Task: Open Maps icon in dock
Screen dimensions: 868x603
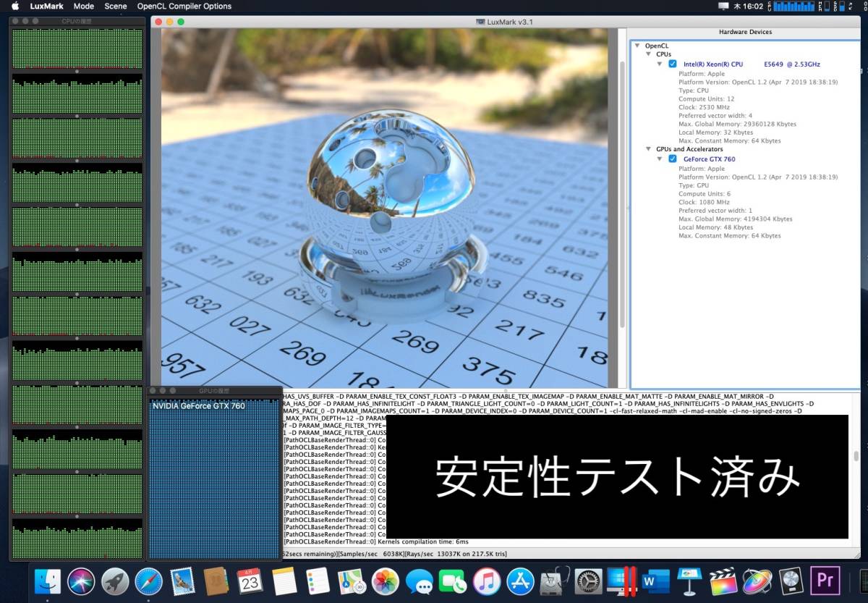Action: (352, 581)
